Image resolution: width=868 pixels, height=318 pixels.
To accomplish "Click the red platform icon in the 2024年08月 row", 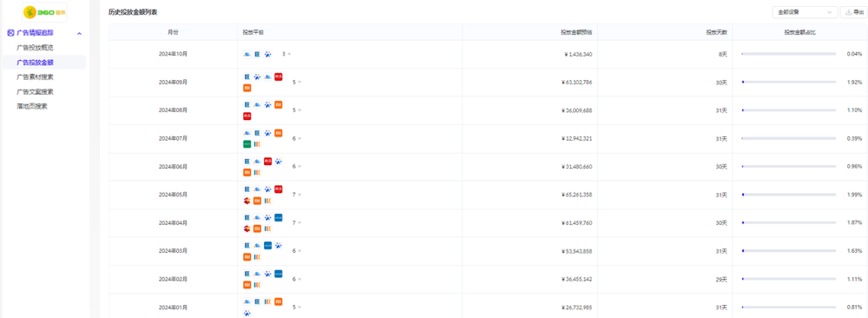I will point(247,116).
